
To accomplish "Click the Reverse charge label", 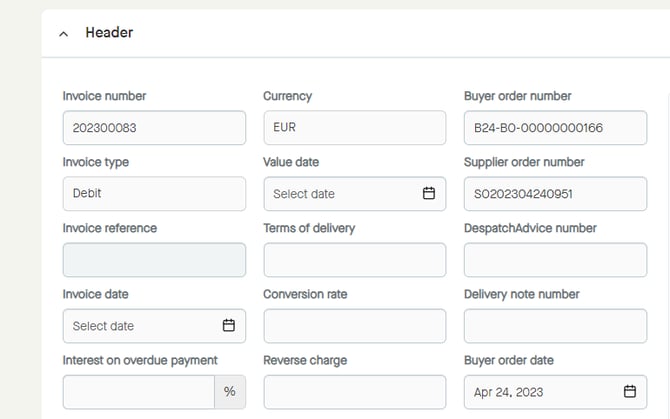I will tap(305, 360).
